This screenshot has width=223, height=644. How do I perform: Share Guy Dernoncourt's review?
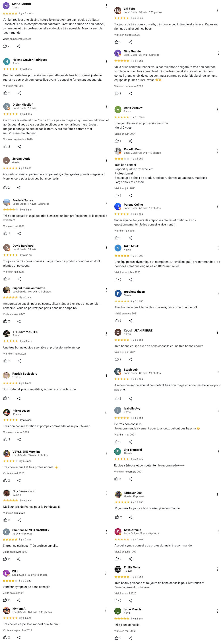[19, 520]
